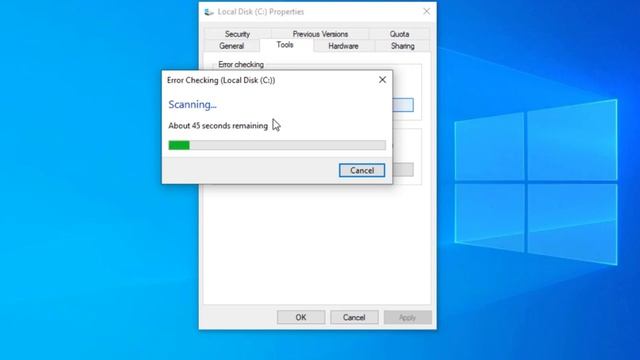Click OK in Local Disk Properties

pos(301,317)
